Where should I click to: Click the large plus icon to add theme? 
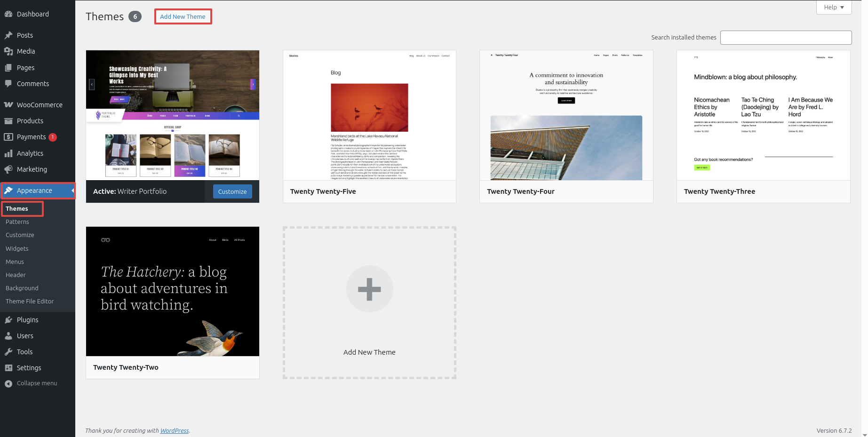pos(369,289)
